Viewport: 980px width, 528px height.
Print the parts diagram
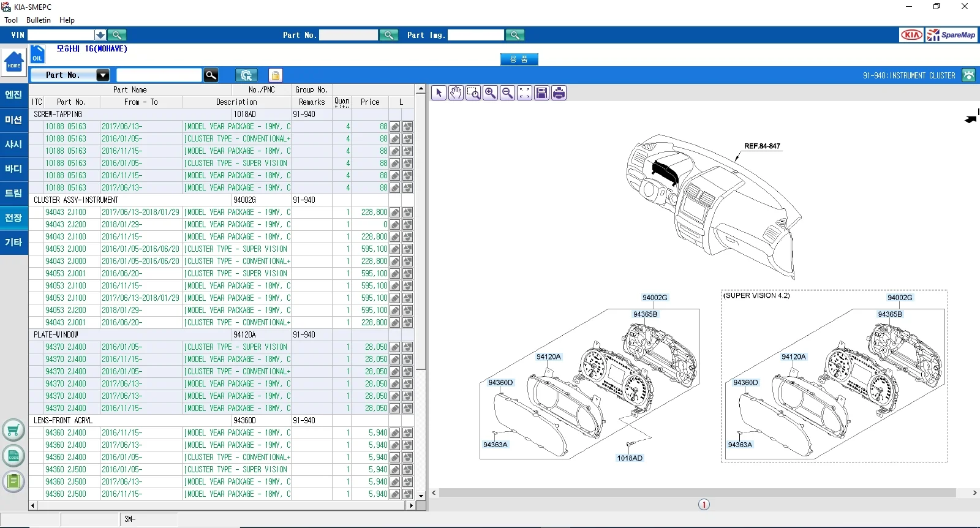click(x=559, y=92)
